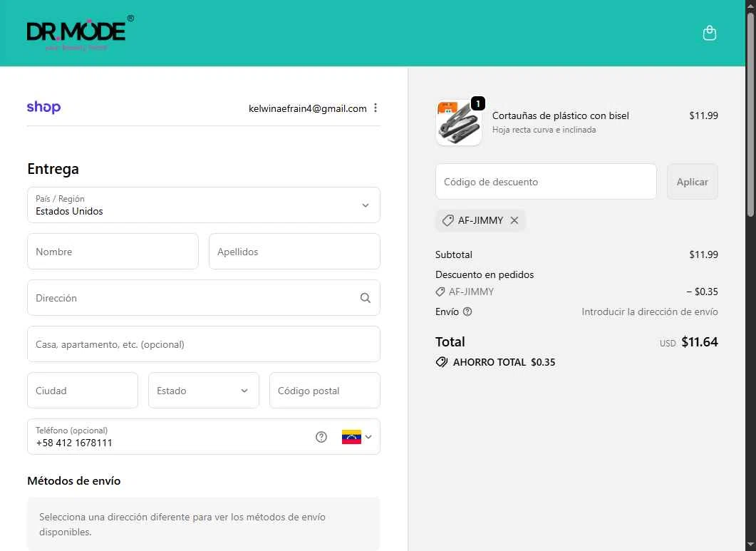
Task: Open the Venezuela flag phone country selector
Action: (x=357, y=437)
